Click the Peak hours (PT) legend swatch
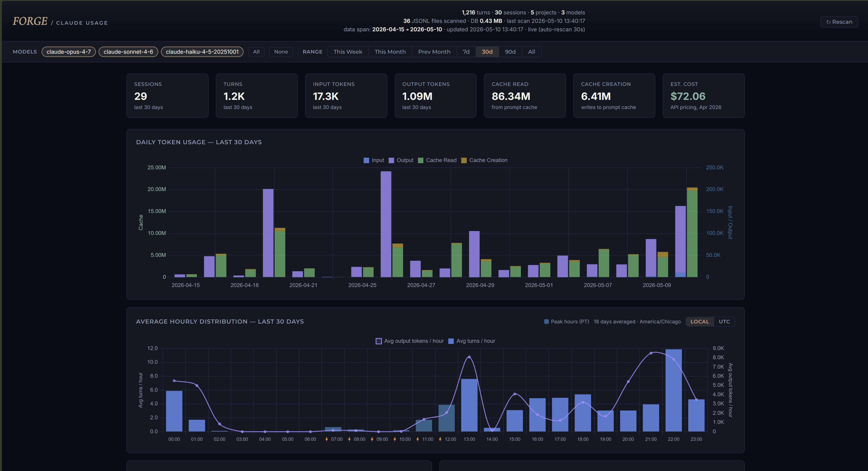 [x=546, y=322]
